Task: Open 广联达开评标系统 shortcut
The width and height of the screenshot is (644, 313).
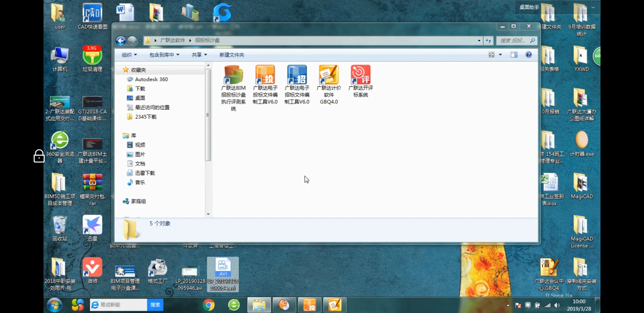Action: coord(361,81)
